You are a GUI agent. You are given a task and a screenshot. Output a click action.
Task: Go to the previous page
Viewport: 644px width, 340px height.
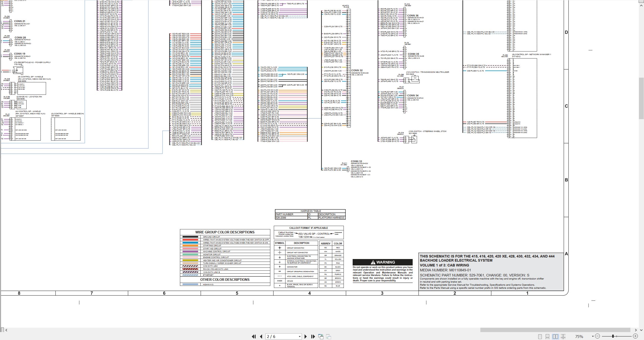pos(261,336)
